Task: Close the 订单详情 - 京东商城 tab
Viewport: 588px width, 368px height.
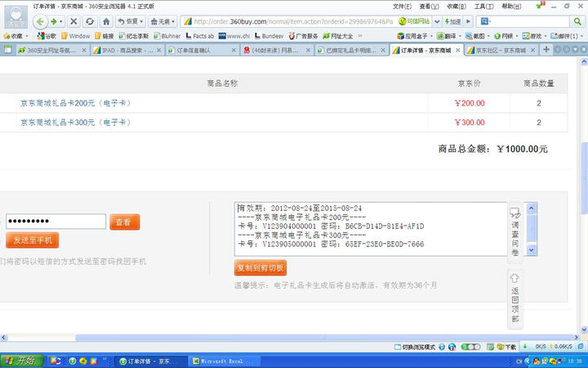Action: click(457, 50)
